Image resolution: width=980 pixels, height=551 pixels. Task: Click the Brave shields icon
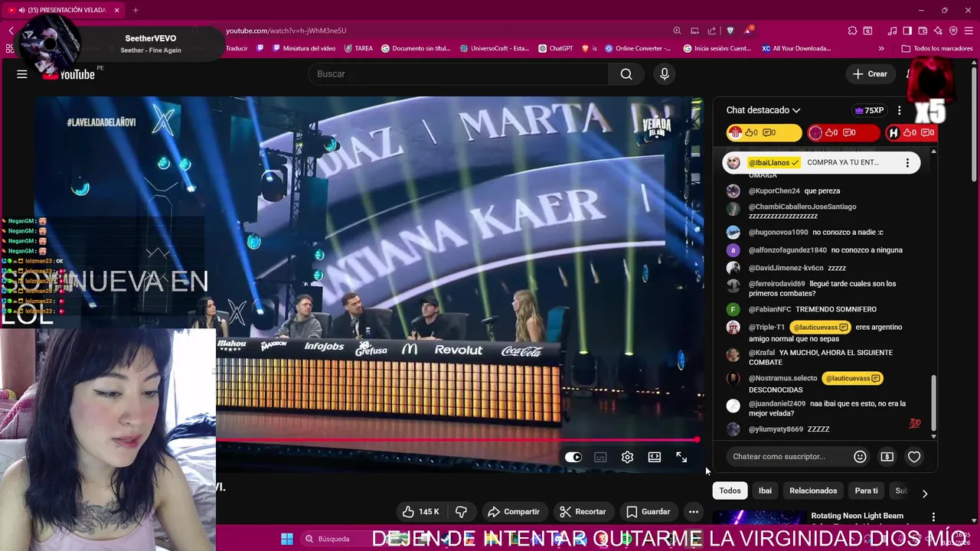pos(730,31)
